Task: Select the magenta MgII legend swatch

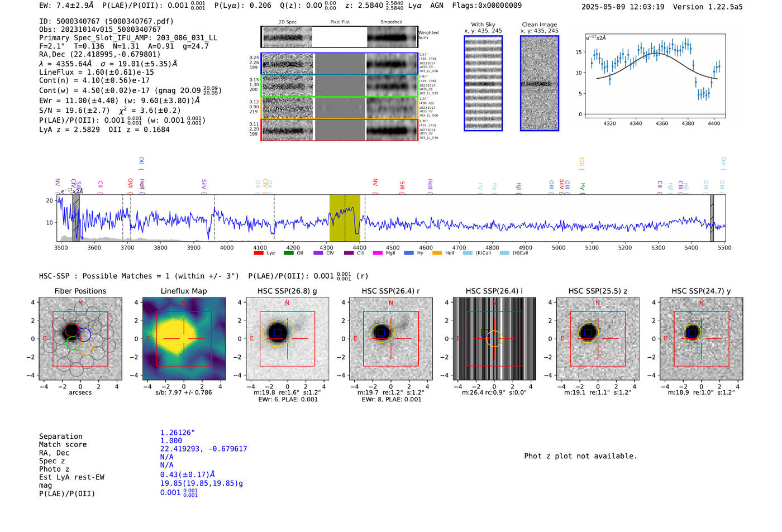Action: point(378,253)
